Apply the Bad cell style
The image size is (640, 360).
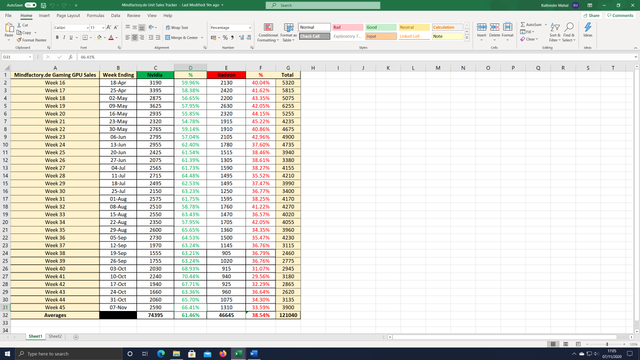(347, 27)
